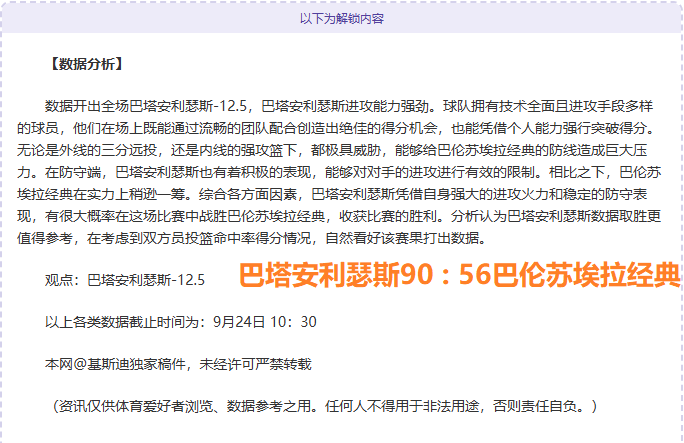The image size is (684, 443).
Task: Click the 观点：巴塔安利瑟斯-12.5 line
Action: point(125,279)
